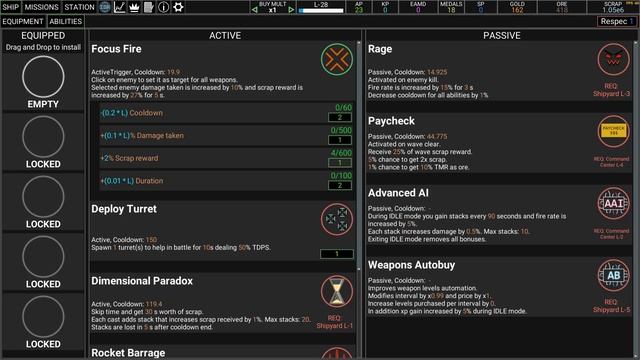The width and height of the screenshot is (640, 360).
Task: Click the 0/60 Cooldown points value
Action: tap(343, 108)
